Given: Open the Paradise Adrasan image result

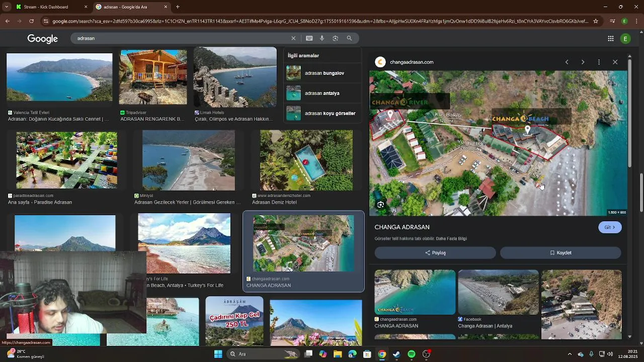Looking at the screenshot, I should [x=66, y=160].
